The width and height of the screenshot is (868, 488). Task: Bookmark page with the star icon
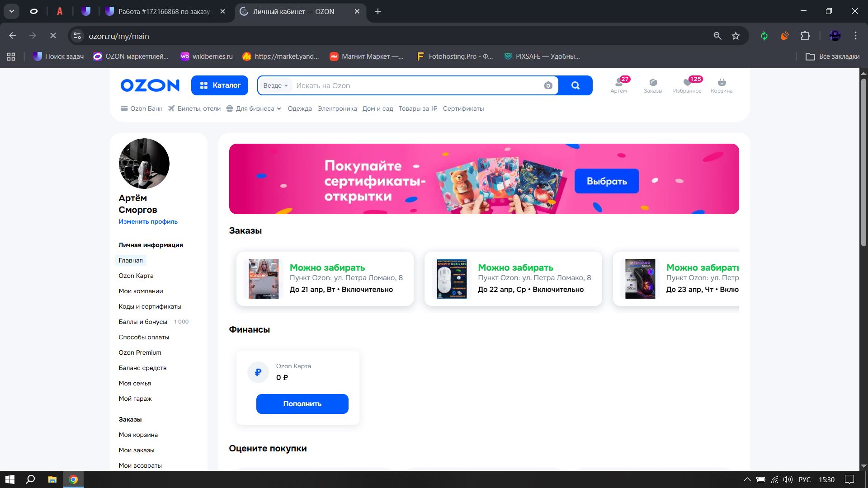pos(736,36)
